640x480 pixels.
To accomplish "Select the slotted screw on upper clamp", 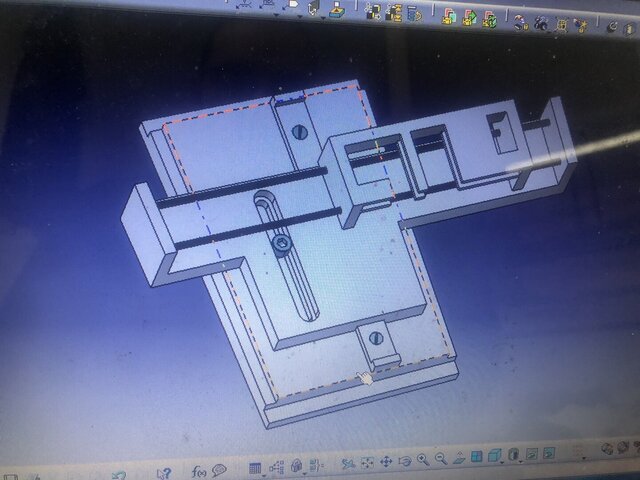I will tap(300, 131).
